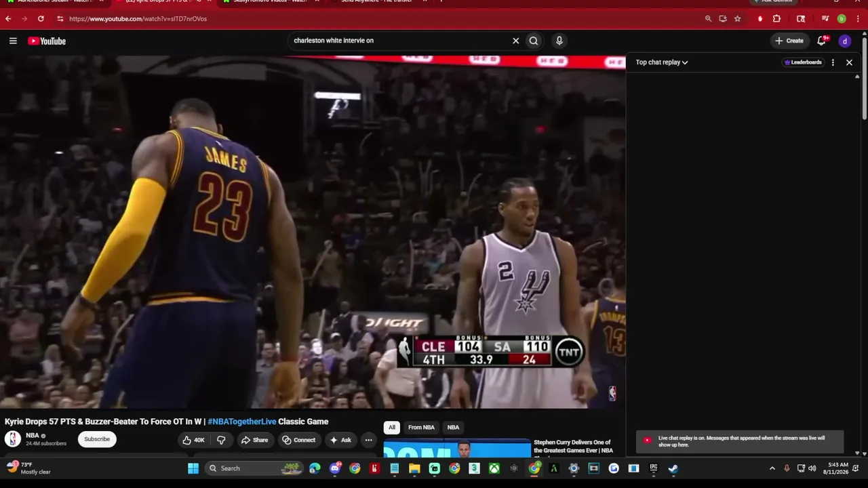
Task: Open the Windows Start menu
Action: [193, 468]
